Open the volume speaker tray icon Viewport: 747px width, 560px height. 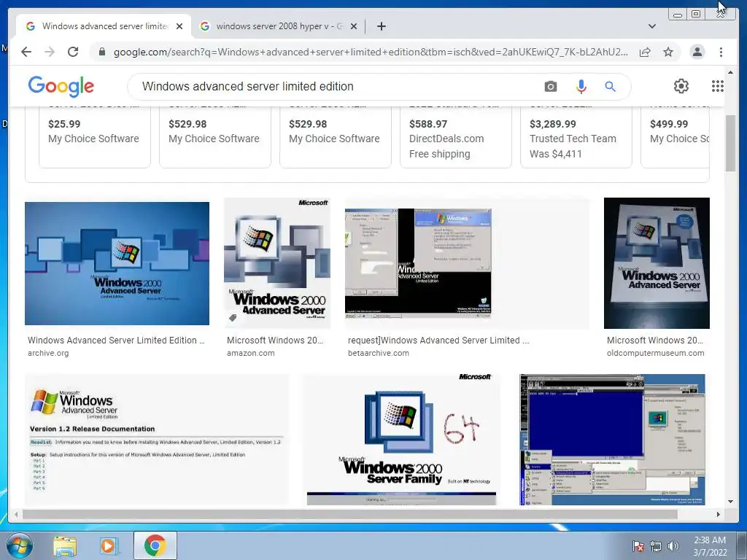673,546
